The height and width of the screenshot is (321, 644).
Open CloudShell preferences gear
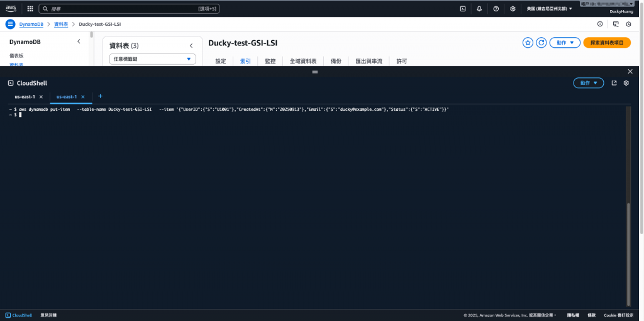pos(626,83)
